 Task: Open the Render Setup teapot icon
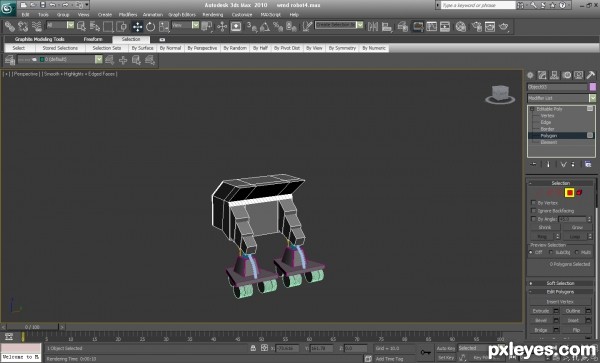(x=476, y=26)
